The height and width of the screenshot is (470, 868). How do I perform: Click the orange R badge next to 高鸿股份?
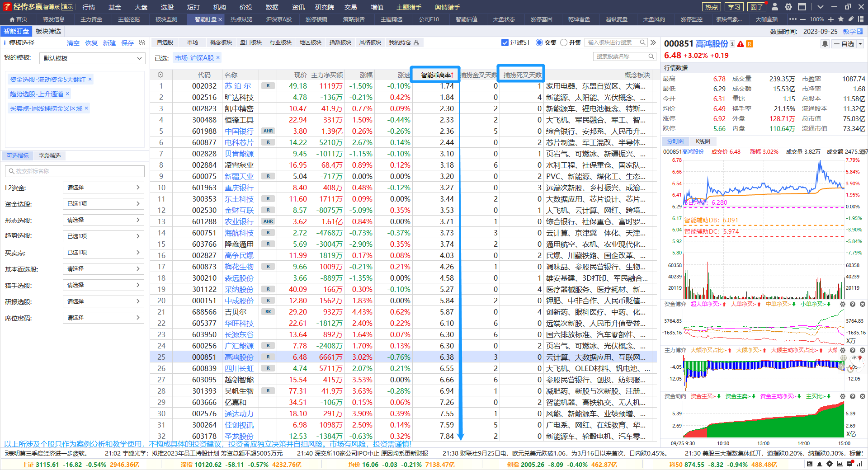(750, 44)
